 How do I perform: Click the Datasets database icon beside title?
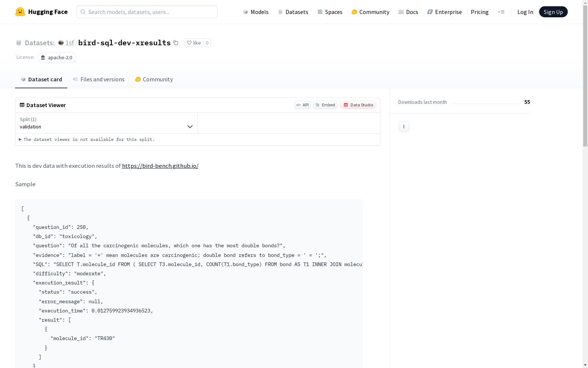pyautogui.click(x=19, y=43)
